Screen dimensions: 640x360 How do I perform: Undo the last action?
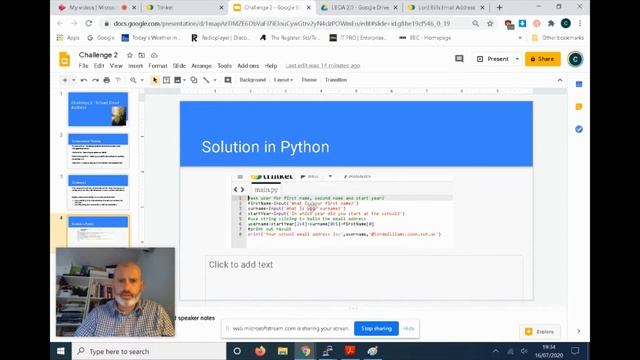click(x=84, y=80)
